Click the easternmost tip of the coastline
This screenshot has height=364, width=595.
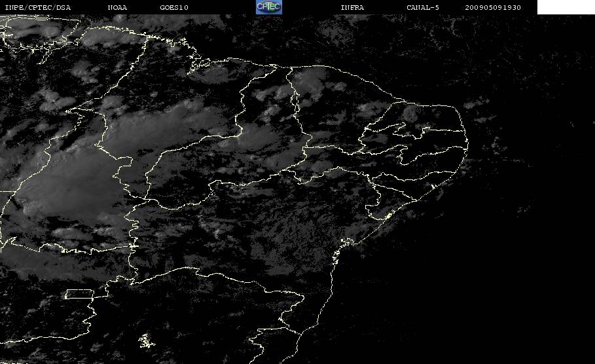pyautogui.click(x=467, y=143)
